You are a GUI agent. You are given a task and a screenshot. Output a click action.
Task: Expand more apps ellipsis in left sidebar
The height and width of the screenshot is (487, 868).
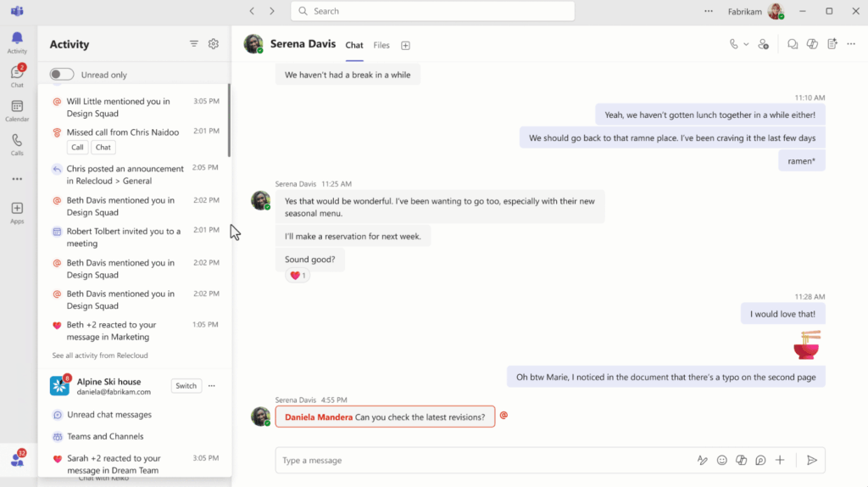(x=17, y=179)
